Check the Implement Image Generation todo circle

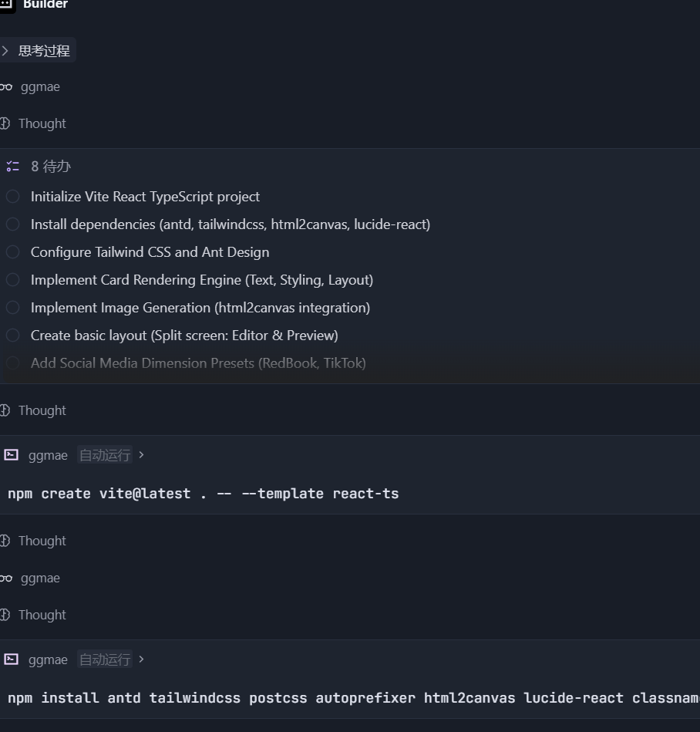pos(12,308)
